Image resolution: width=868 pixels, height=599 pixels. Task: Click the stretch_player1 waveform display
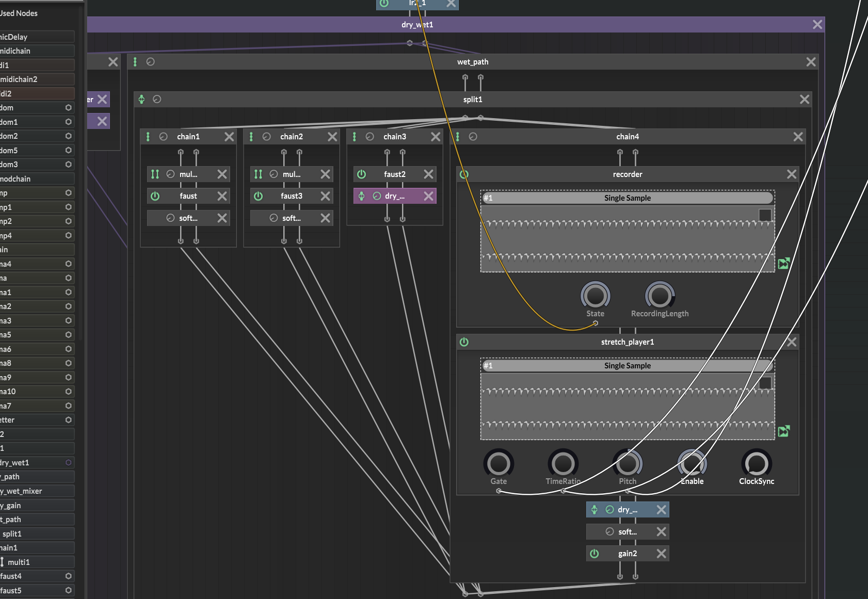[x=628, y=406]
